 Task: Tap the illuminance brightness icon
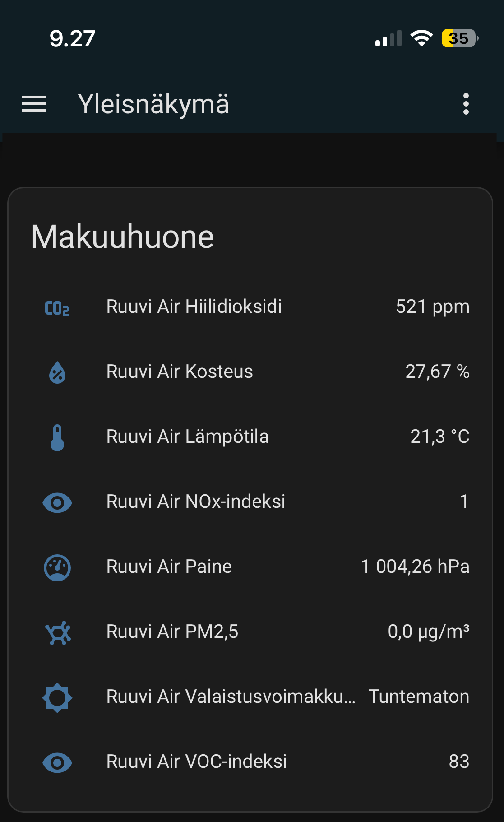pos(57,697)
